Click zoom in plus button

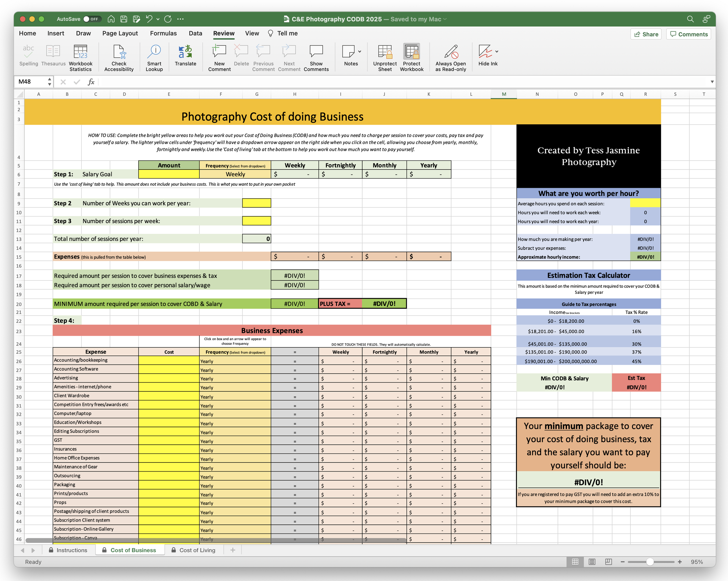[680, 562]
